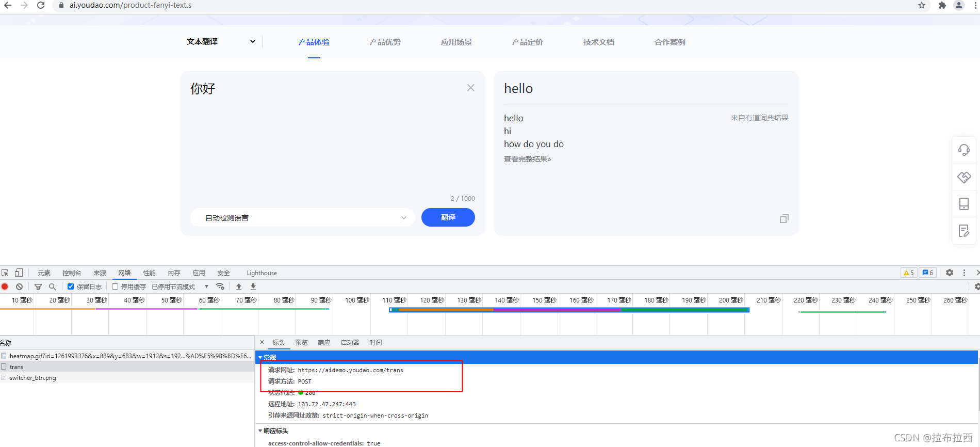
Task: Open the feedback note-pencil sidebar icon
Action: (x=964, y=231)
